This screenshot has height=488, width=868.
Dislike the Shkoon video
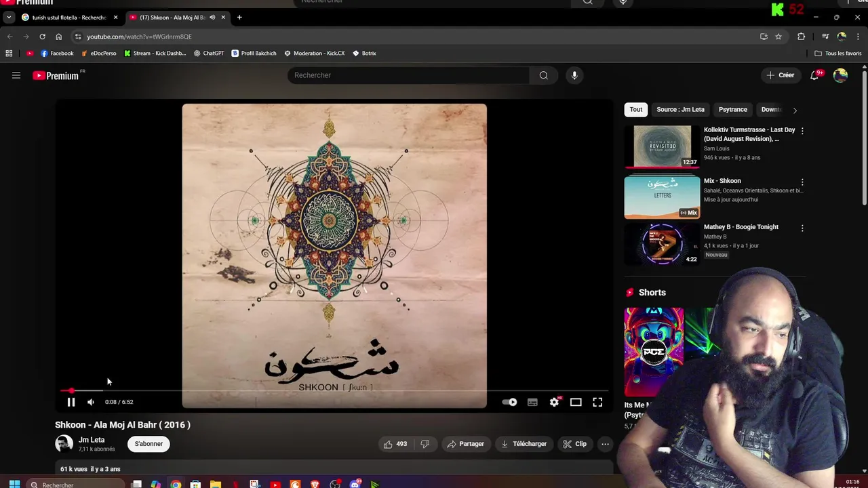425,444
